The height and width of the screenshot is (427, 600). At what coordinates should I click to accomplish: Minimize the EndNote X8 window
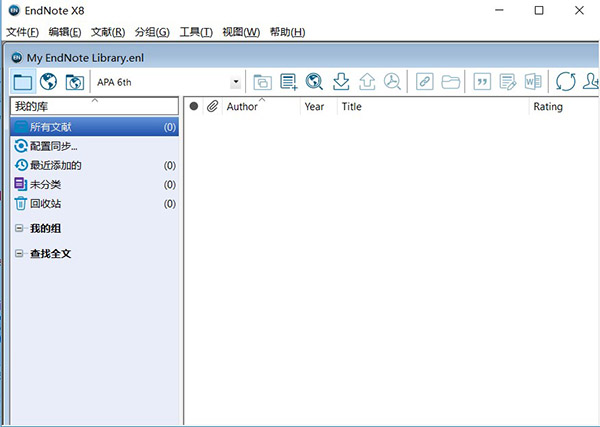(x=499, y=10)
